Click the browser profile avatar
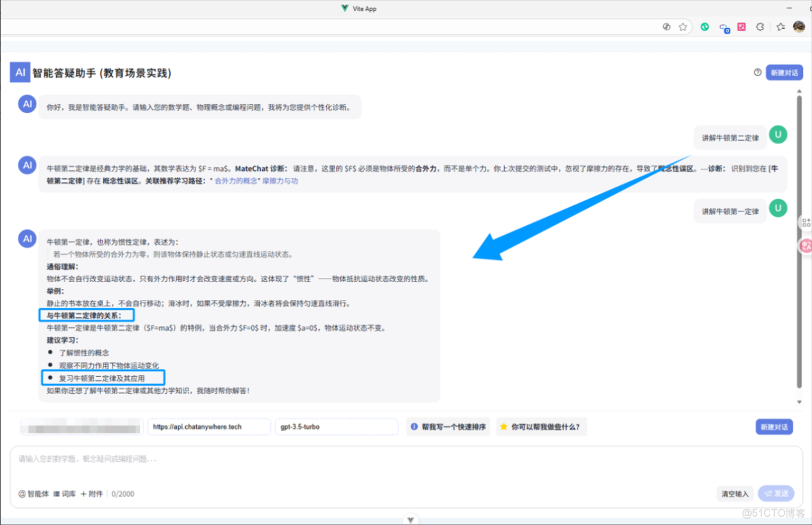Image resolution: width=812 pixels, height=525 pixels. pos(798,26)
